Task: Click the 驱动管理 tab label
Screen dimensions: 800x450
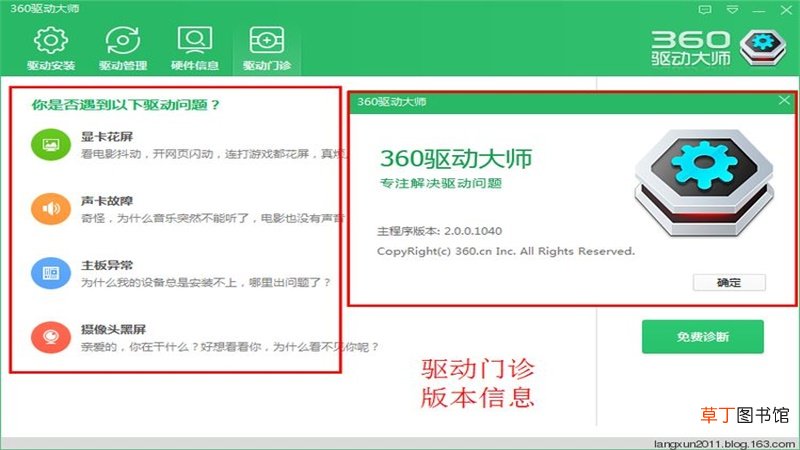Action: 123,65
